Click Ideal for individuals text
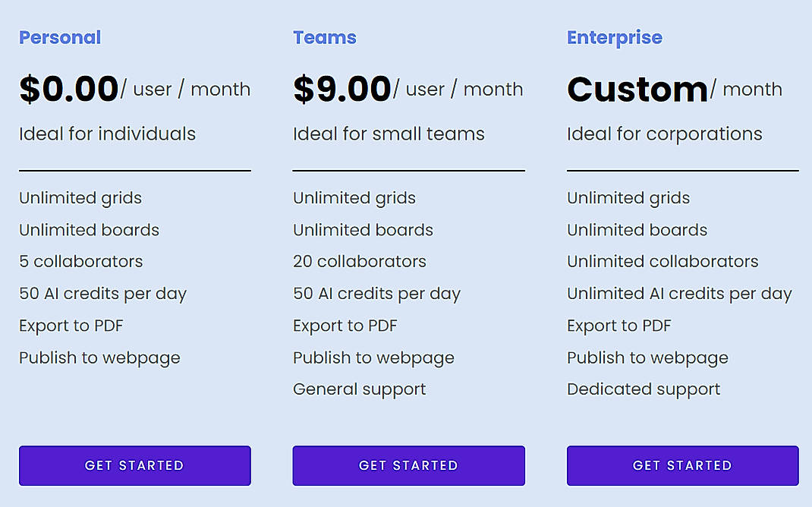This screenshot has width=812, height=507. coord(106,134)
